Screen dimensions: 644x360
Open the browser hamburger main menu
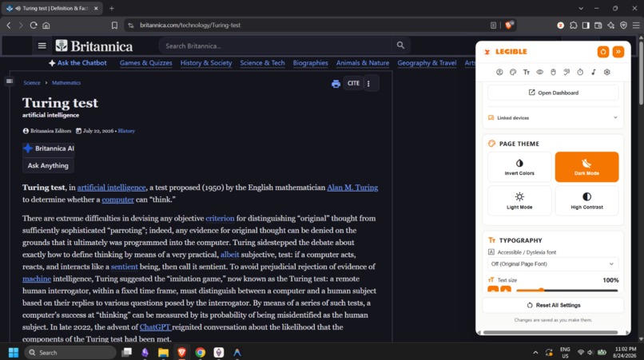pyautogui.click(x=636, y=26)
